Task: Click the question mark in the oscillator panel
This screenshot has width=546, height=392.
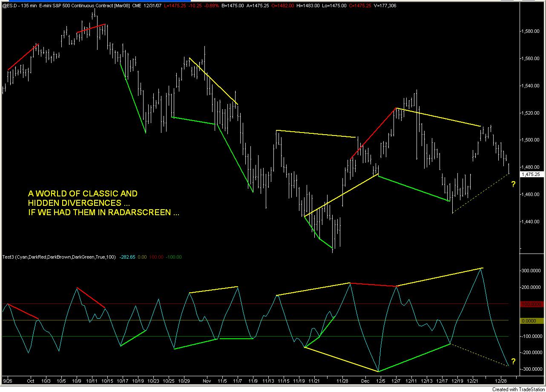Action: point(514,362)
